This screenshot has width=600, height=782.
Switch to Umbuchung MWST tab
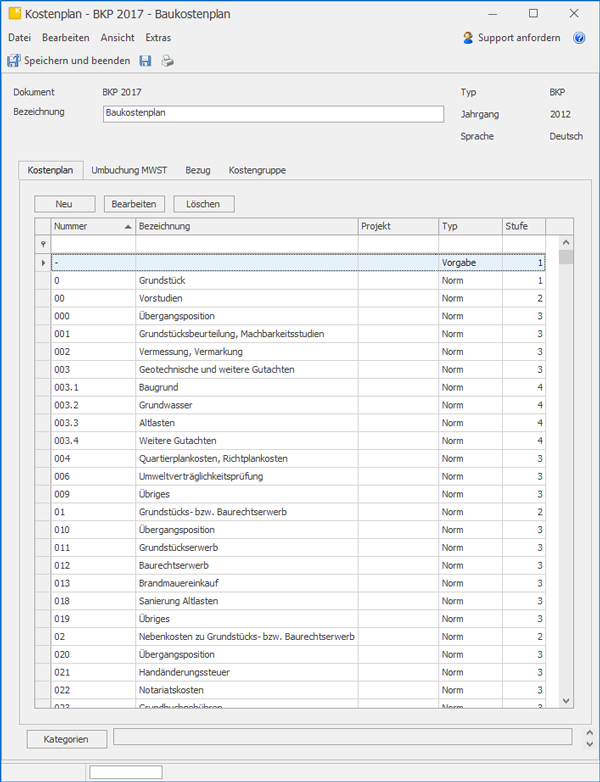(129, 170)
